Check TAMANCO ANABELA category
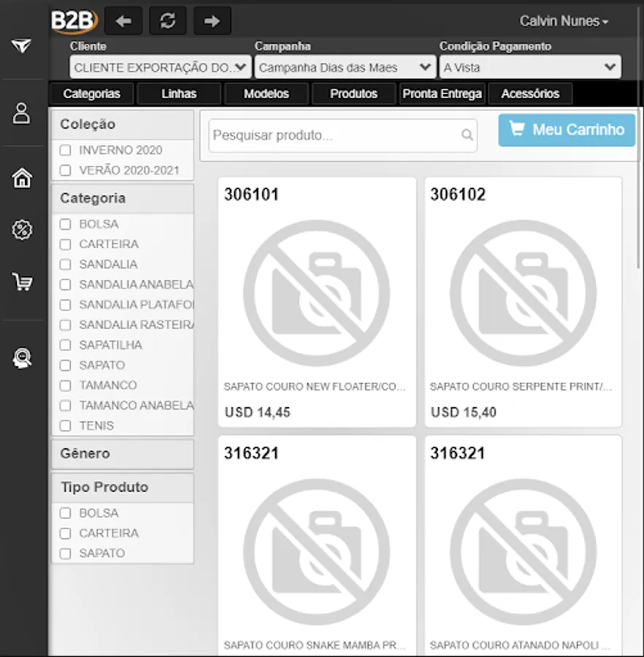The image size is (644, 657). pos(66,406)
